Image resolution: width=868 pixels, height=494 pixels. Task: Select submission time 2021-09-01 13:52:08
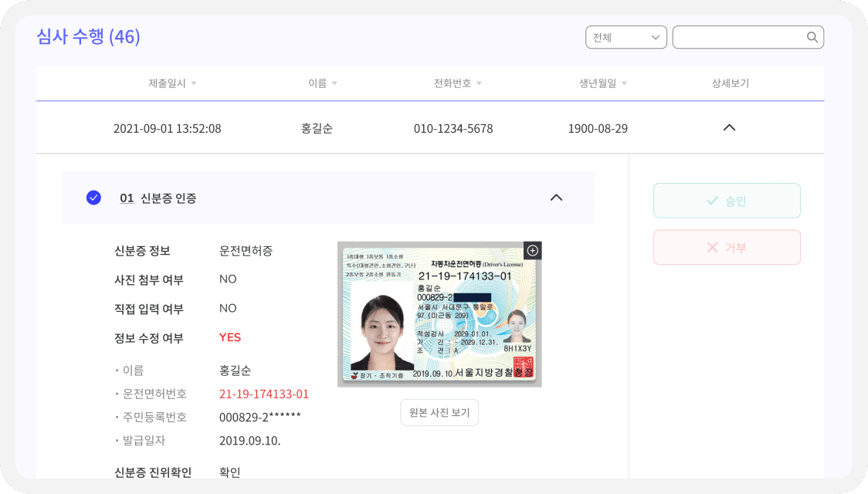tap(167, 128)
